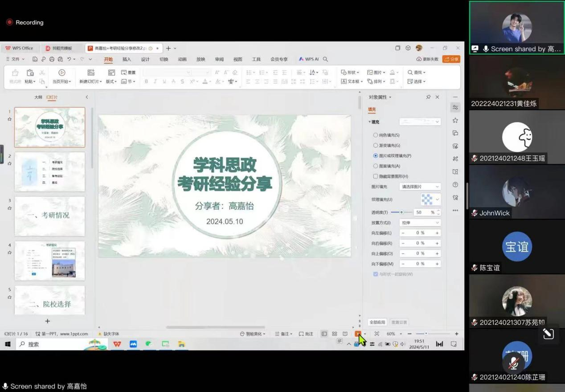Click the 当页开始 slideshow play icon
The height and width of the screenshot is (392, 565).
[x=61, y=73]
